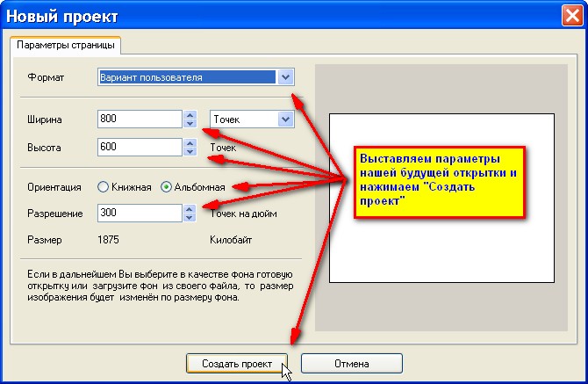The width and height of the screenshot is (588, 384).
Task: Click the Высота label
Action: click(44, 148)
